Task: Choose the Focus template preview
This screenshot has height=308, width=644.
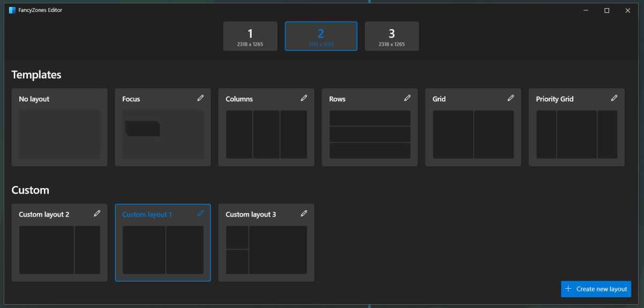Action: coord(163,134)
